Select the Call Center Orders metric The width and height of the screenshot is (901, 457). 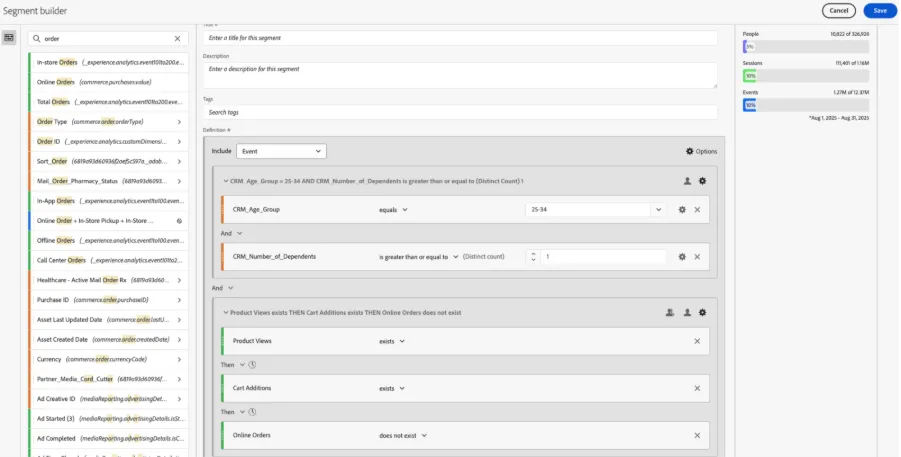point(109,260)
